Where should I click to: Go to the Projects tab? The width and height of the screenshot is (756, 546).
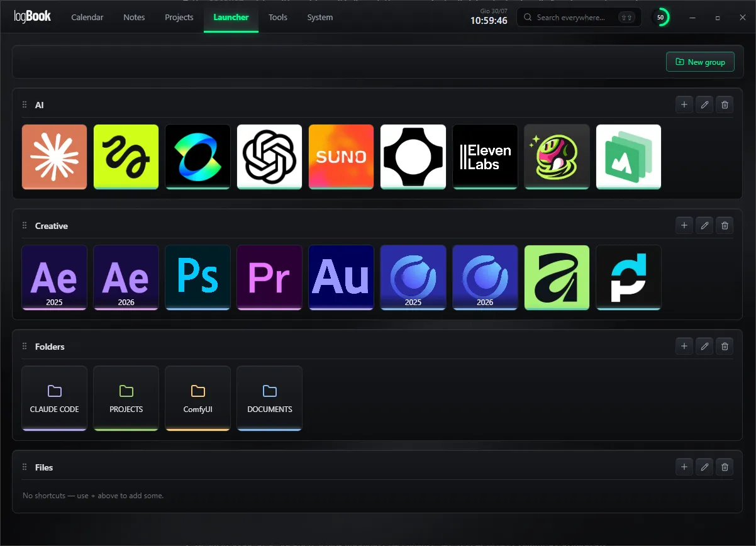[179, 17]
